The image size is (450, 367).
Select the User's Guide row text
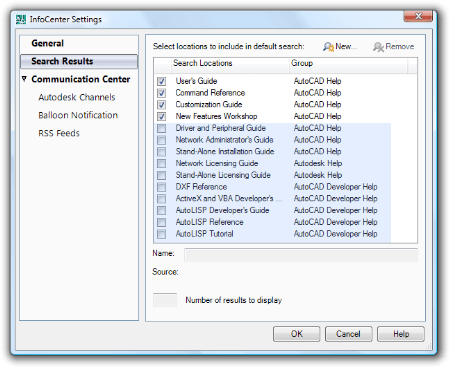[196, 81]
